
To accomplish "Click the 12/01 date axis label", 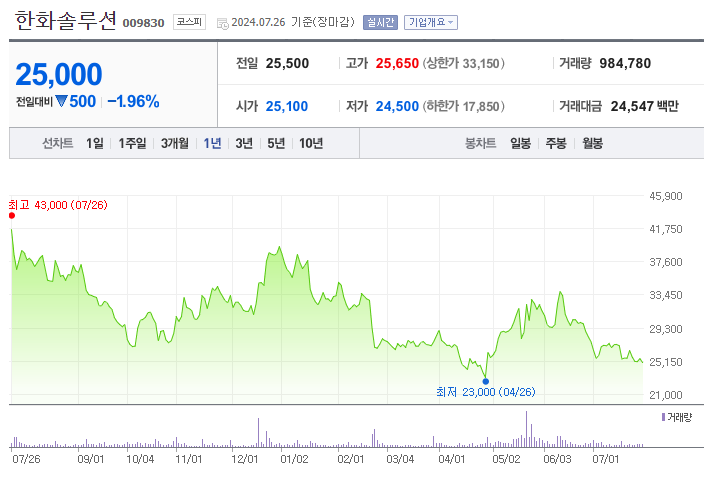I will tap(245, 459).
